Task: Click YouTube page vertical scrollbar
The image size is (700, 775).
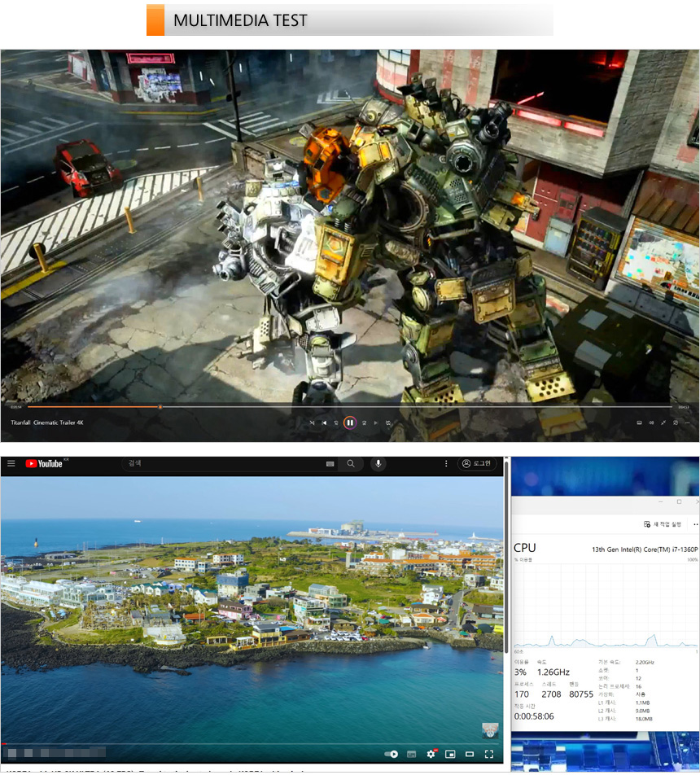Action: (506, 556)
